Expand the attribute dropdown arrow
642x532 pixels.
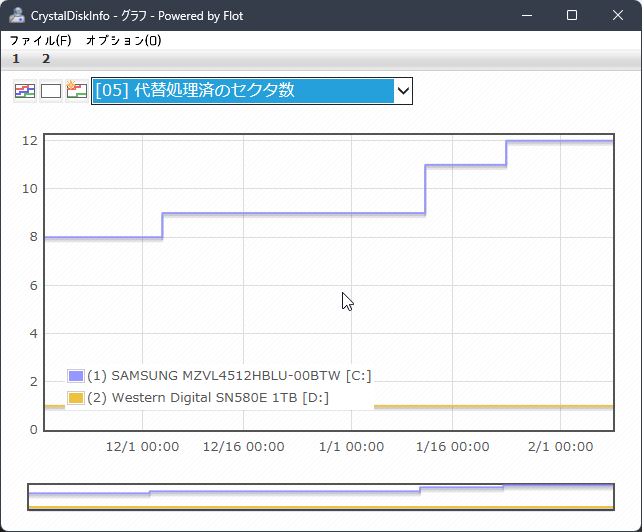pos(402,91)
